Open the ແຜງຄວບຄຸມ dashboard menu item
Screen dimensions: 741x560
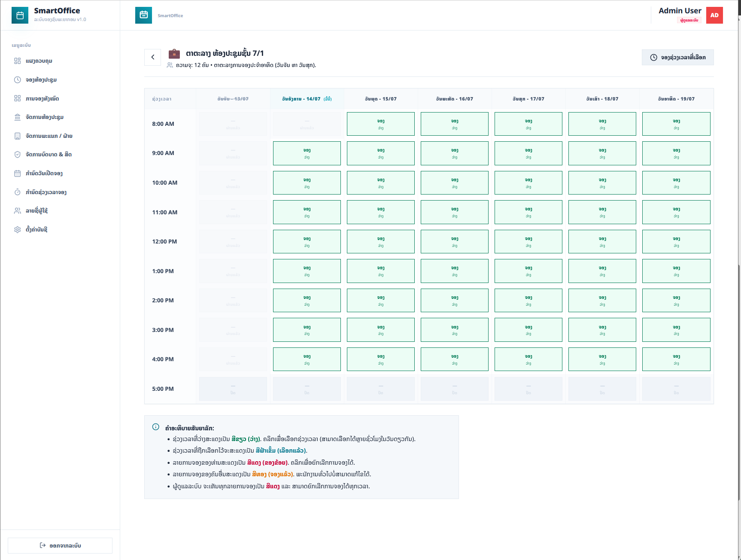pyautogui.click(x=60, y=61)
